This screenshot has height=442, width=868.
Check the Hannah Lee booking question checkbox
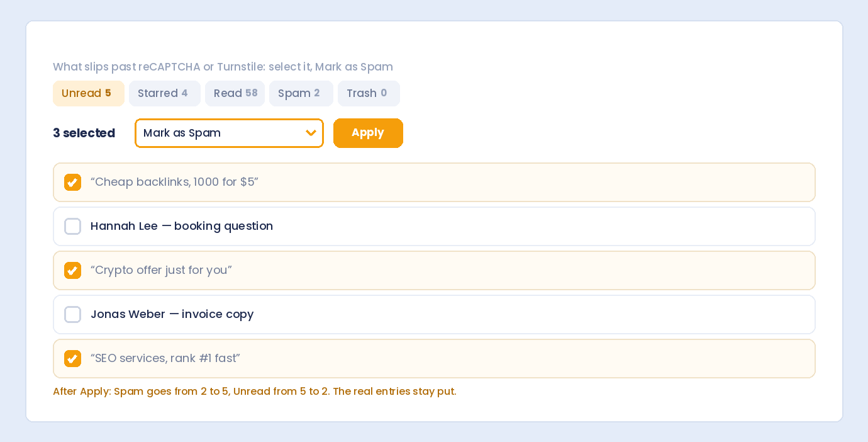tap(73, 226)
